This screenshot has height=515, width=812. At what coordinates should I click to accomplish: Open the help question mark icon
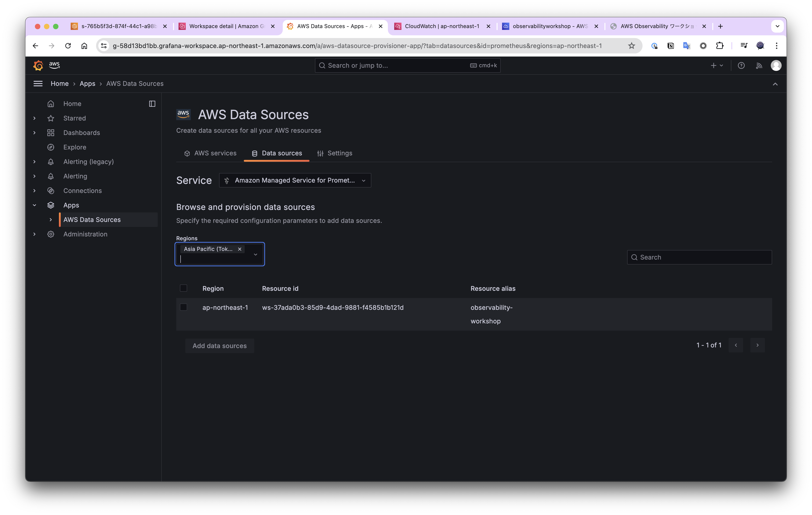coord(741,65)
